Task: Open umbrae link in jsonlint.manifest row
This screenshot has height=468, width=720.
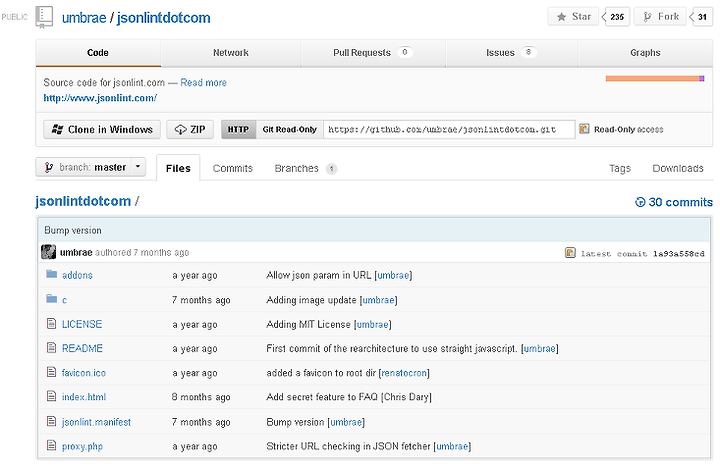Action: pyautogui.click(x=346, y=422)
